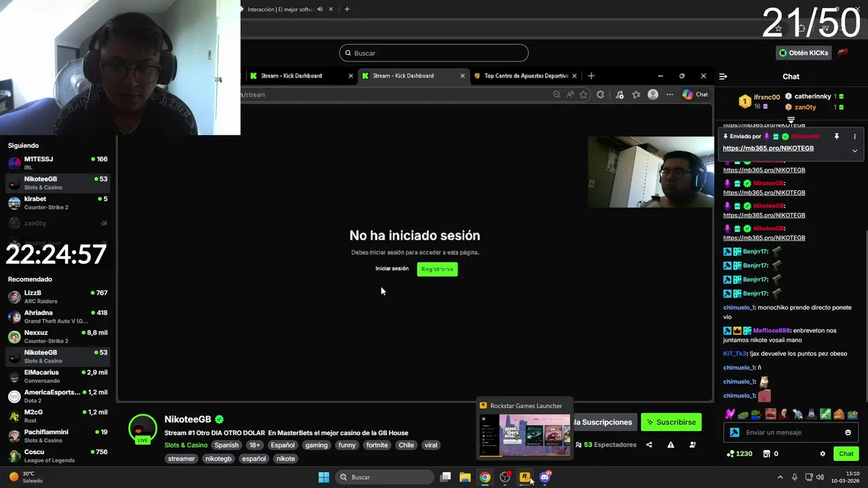868x488 pixels.
Task: Click the user icon next to the report icon
Action: [x=692, y=445]
